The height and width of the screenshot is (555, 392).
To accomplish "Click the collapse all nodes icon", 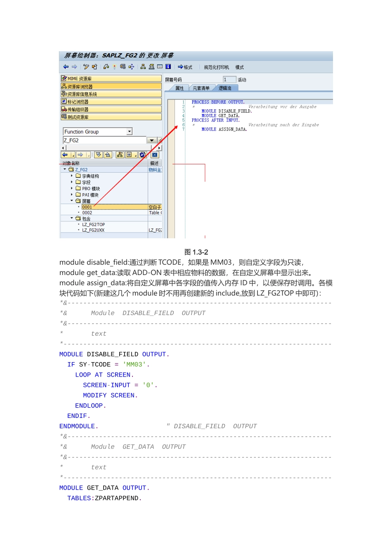I will pos(108,155).
